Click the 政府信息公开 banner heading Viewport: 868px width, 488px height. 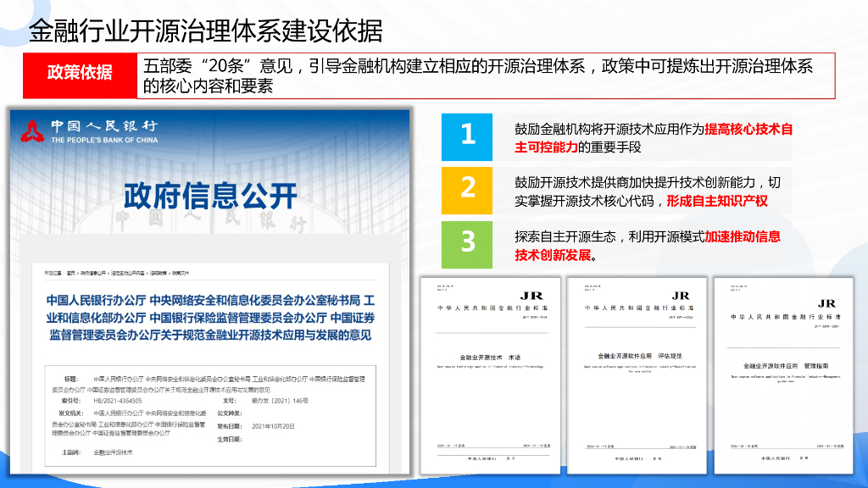click(210, 196)
